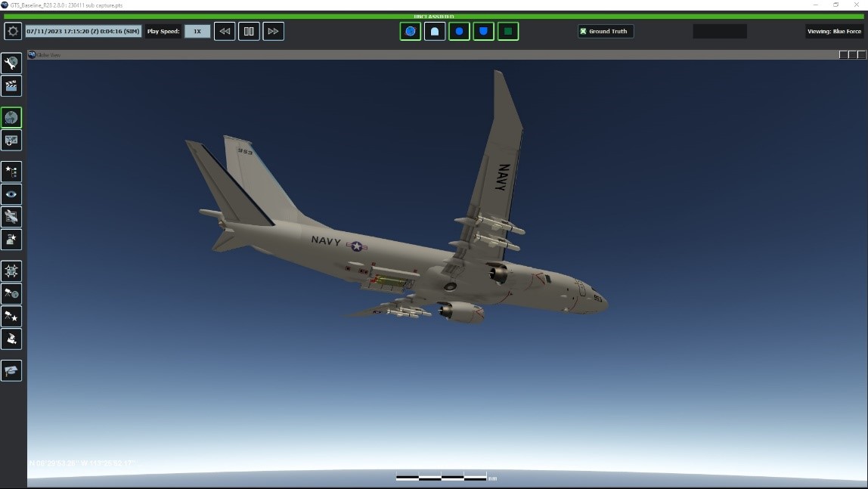
Task: Open the star entity list icon
Action: coord(11,172)
